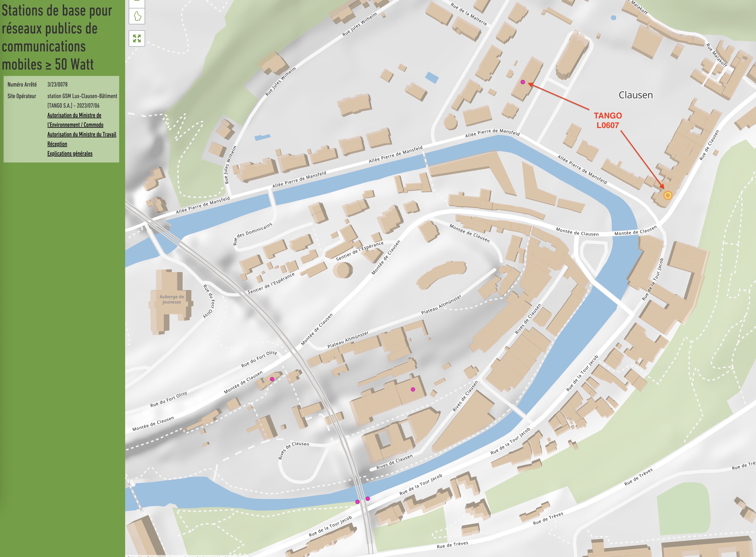Viewport: 756px width, 557px height.
Task: Open the Réception link
Action: click(x=57, y=144)
